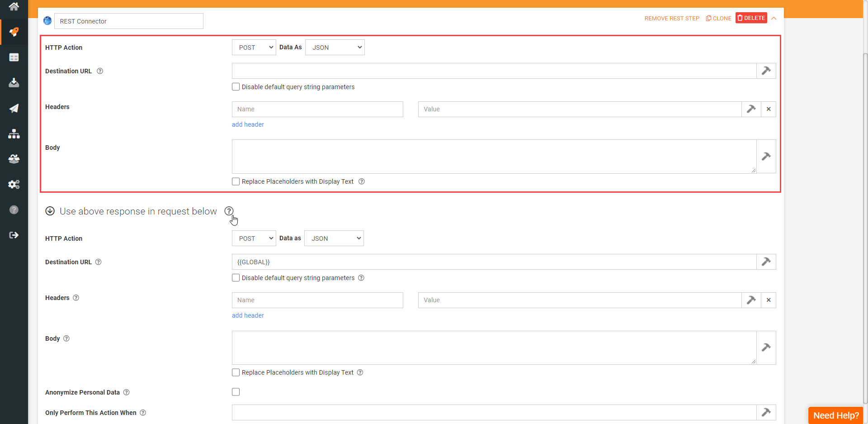
Task: Click the red DELETE button
Action: pos(751,18)
